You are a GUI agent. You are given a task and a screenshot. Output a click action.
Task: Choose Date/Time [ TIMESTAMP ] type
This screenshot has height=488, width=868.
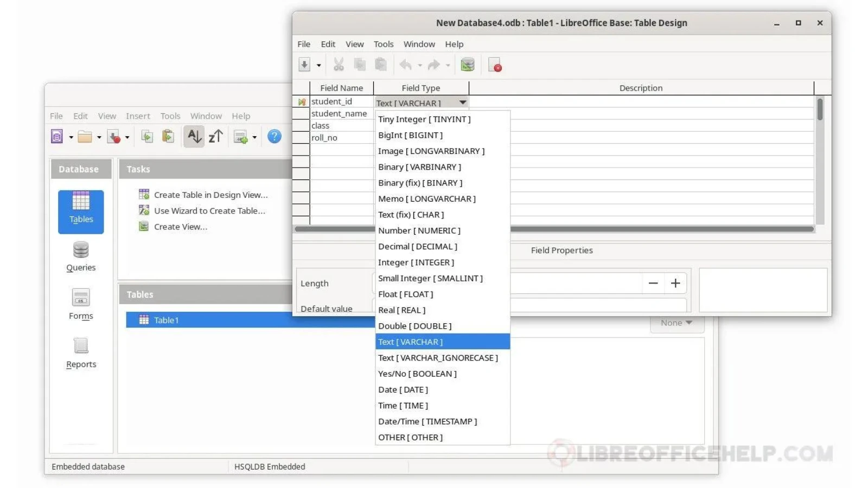tap(443, 421)
